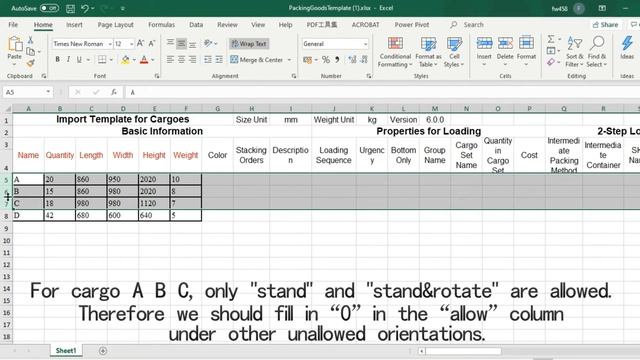The image size is (640, 360).
Task: Open Conditional Formatting menu
Action: click(x=395, y=52)
